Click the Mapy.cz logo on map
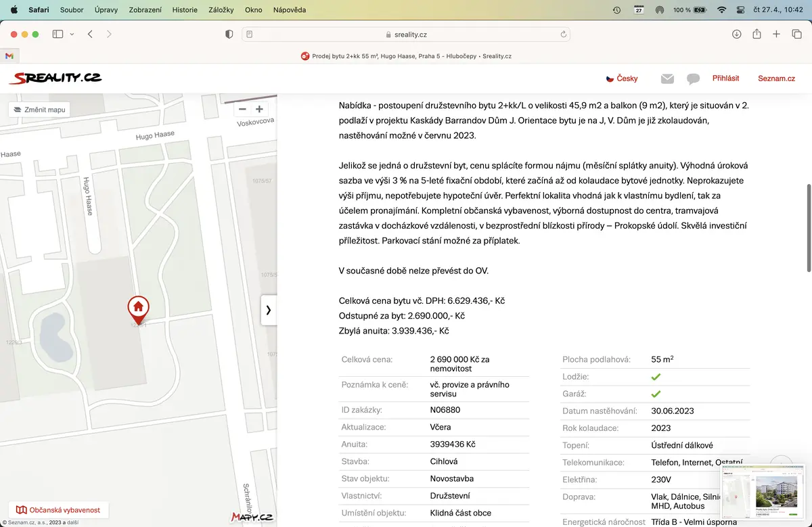This screenshot has height=527, width=812. pos(252,517)
